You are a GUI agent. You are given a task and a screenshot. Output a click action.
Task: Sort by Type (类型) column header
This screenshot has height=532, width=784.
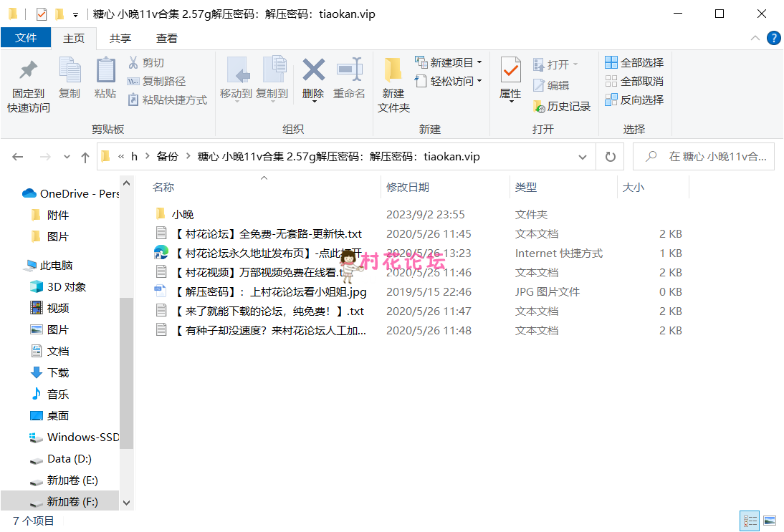click(x=525, y=188)
